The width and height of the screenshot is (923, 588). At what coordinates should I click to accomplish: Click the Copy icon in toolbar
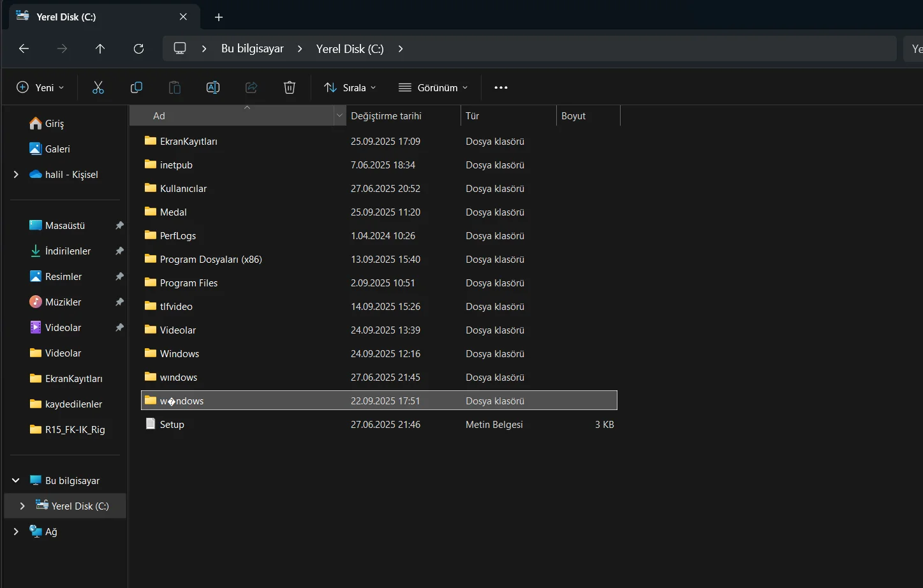(136, 87)
